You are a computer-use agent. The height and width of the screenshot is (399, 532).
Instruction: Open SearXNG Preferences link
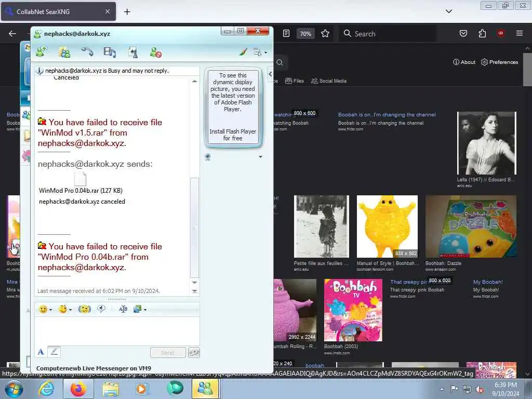click(x=499, y=62)
